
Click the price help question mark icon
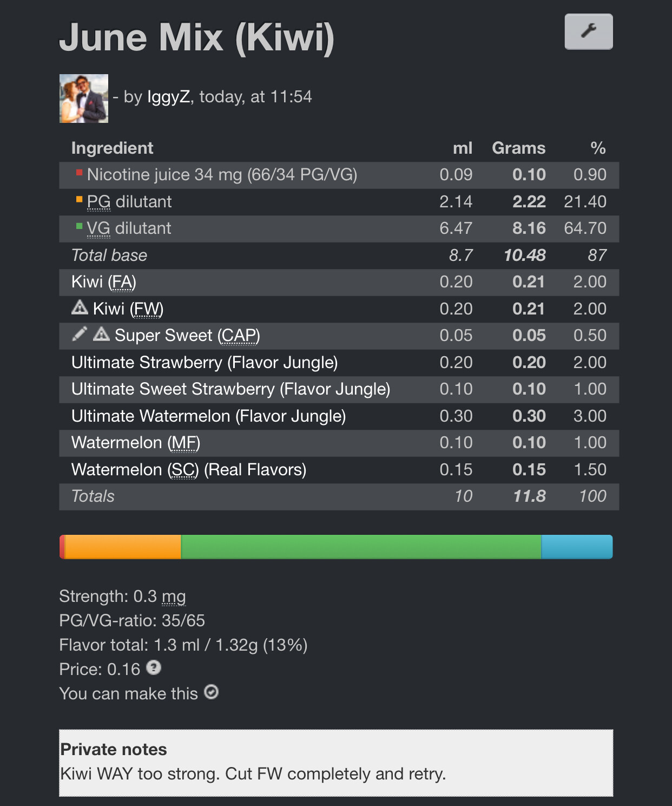[x=154, y=668]
